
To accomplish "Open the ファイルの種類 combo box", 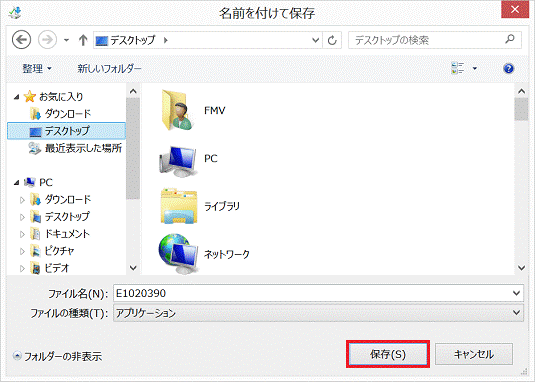I will pyautogui.click(x=318, y=313).
